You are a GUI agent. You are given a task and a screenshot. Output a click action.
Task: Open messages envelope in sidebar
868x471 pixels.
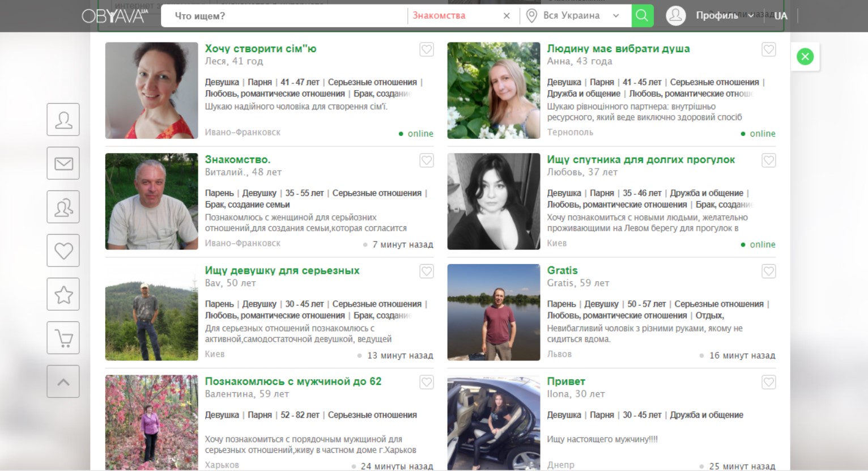63,163
